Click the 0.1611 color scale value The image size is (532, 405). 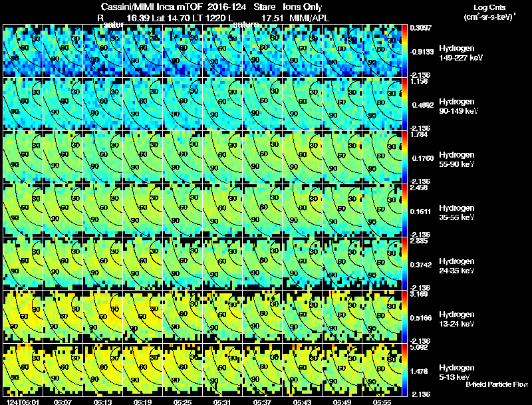click(421, 211)
